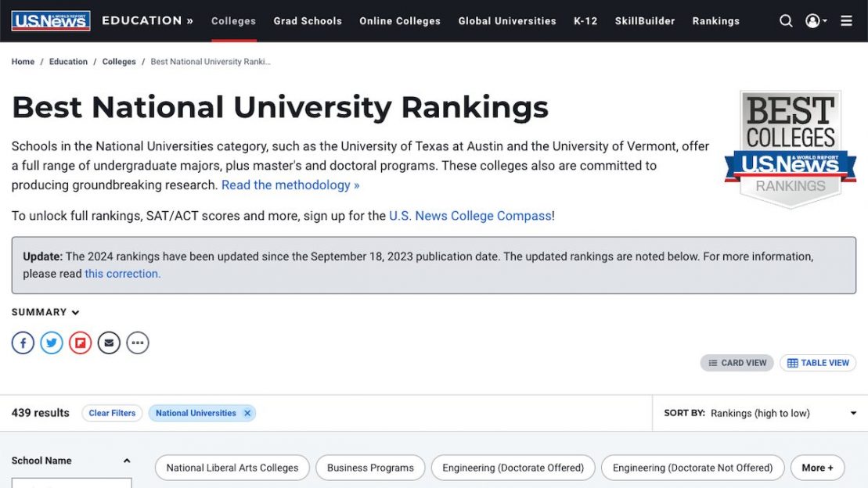The width and height of the screenshot is (868, 488).
Task: Switch to Card View
Action: tap(737, 362)
